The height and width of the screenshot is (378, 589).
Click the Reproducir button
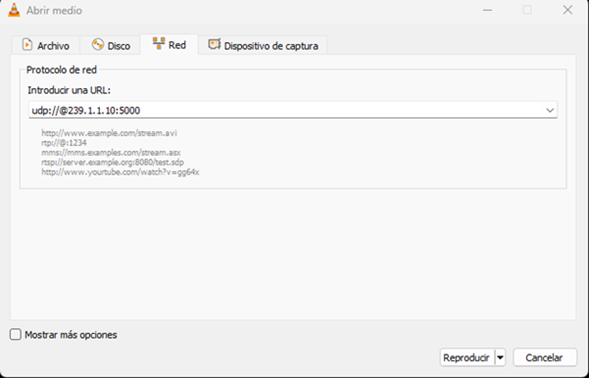(x=467, y=357)
